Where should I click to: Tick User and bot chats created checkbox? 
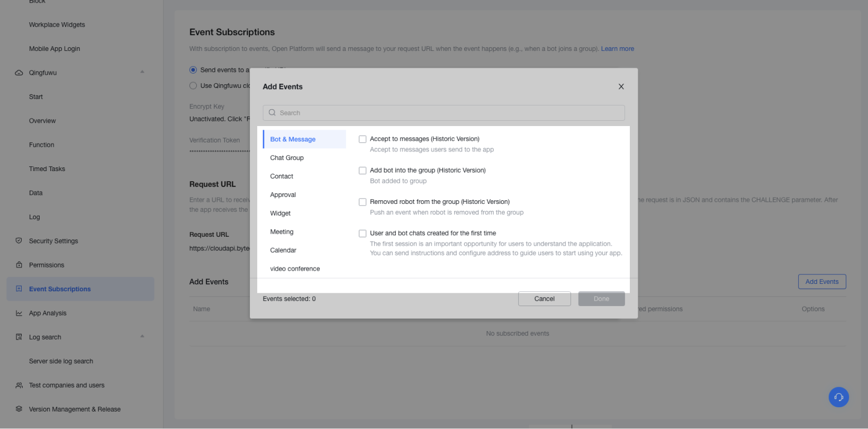tap(363, 234)
